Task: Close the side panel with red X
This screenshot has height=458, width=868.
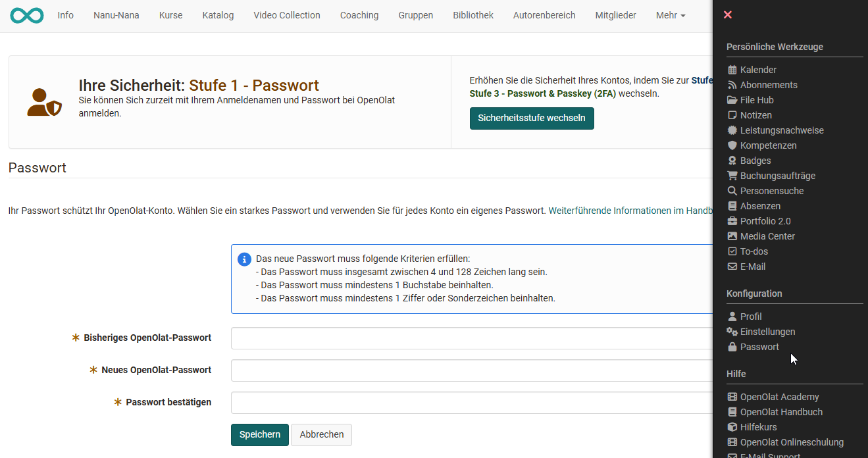Action: click(727, 14)
